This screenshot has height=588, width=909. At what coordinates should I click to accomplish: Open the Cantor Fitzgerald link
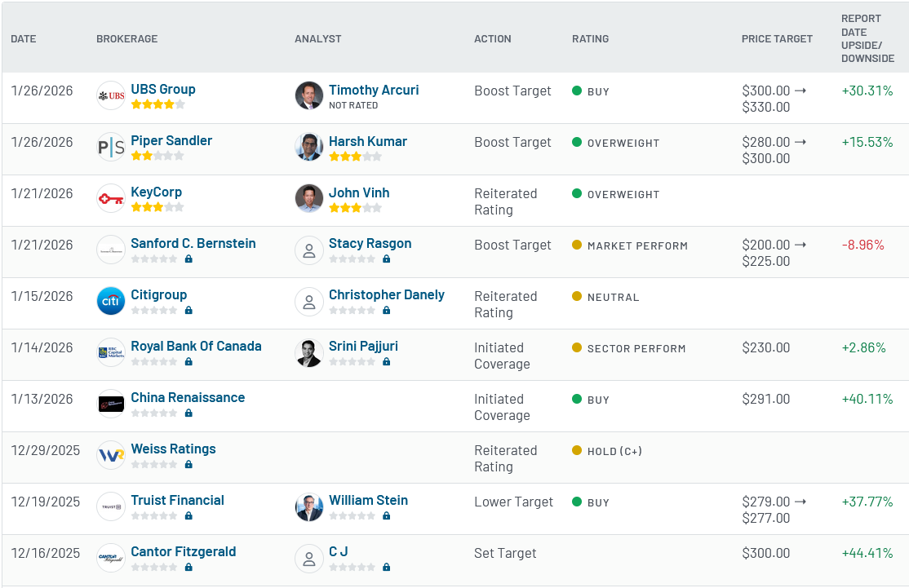[184, 551]
